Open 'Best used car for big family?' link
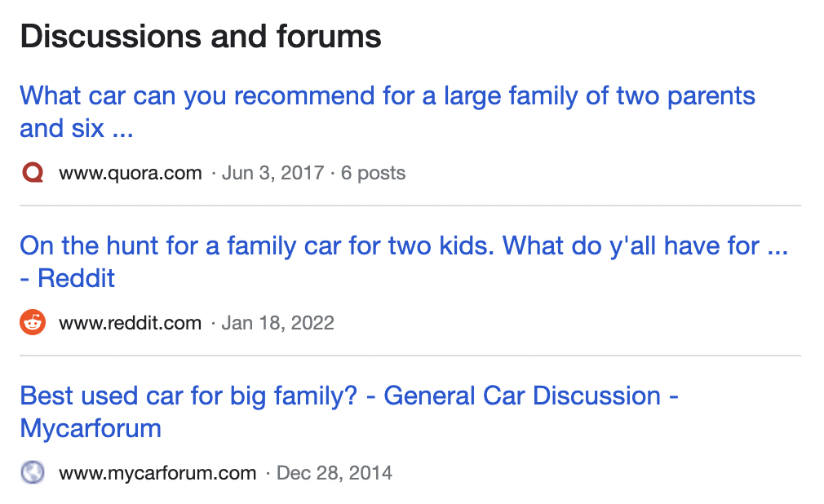The width and height of the screenshot is (824, 504). click(x=188, y=396)
